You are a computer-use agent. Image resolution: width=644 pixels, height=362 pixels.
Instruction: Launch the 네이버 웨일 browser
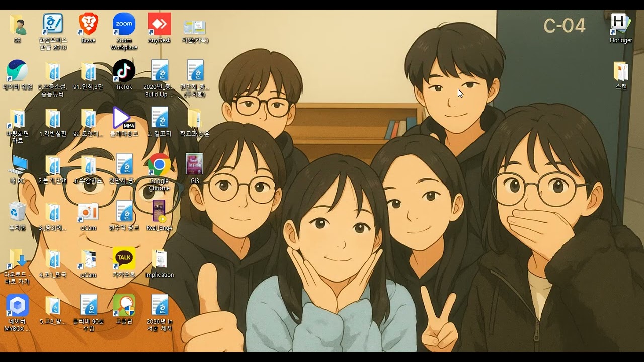point(18,75)
